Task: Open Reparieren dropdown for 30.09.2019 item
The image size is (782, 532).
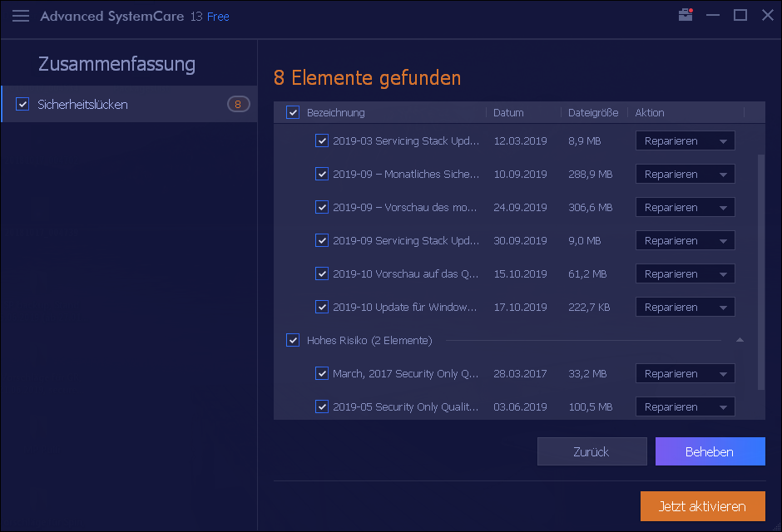Action: (685, 240)
